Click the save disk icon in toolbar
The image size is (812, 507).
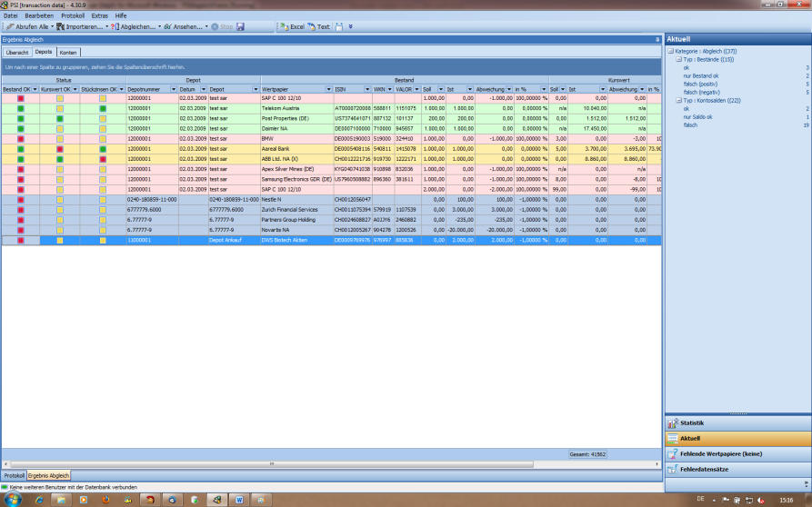pyautogui.click(x=240, y=26)
